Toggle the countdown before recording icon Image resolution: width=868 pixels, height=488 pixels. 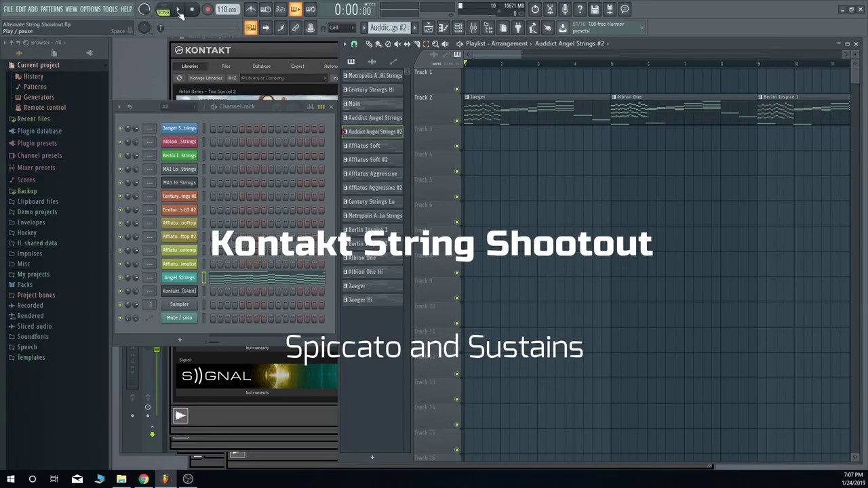tap(281, 9)
